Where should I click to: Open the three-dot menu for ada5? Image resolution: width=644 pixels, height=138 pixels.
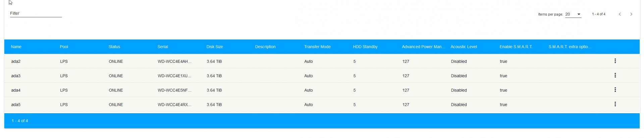tap(615, 104)
